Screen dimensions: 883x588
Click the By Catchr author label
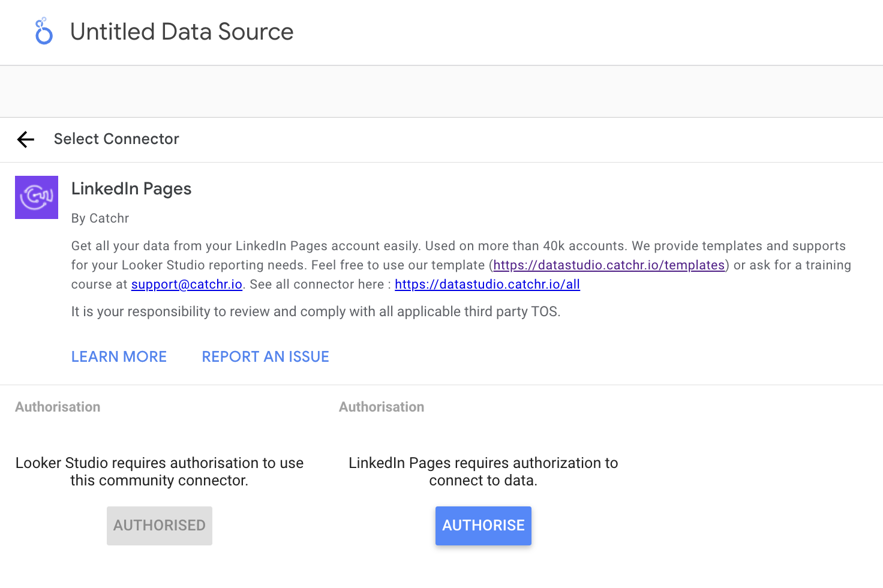[100, 218]
